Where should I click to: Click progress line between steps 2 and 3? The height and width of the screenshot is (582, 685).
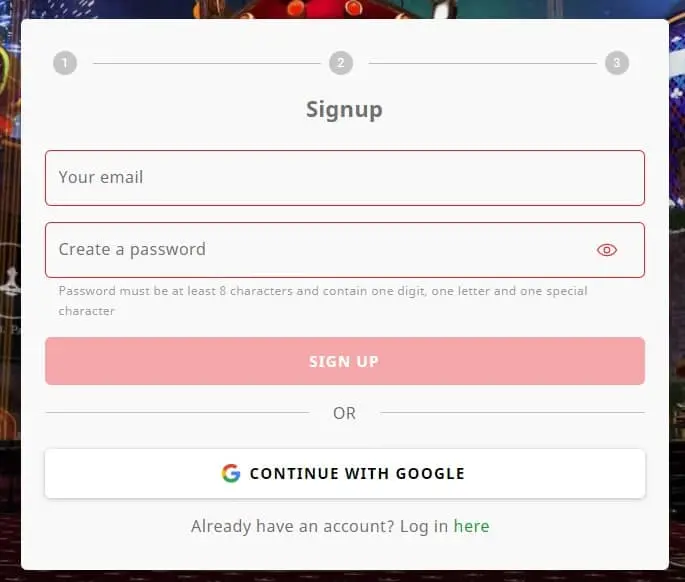click(482, 64)
